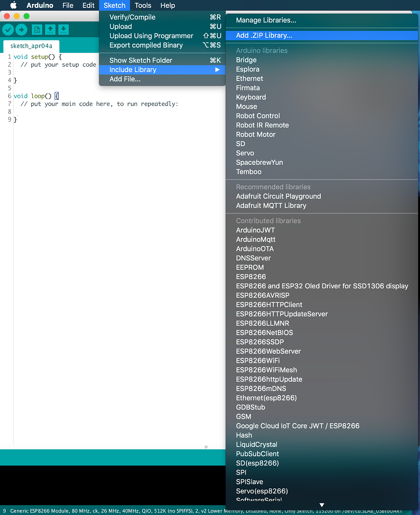Screen dimensions: 420x515
Task: Click the Save sketch down-arrow icon
Action: [63, 30]
